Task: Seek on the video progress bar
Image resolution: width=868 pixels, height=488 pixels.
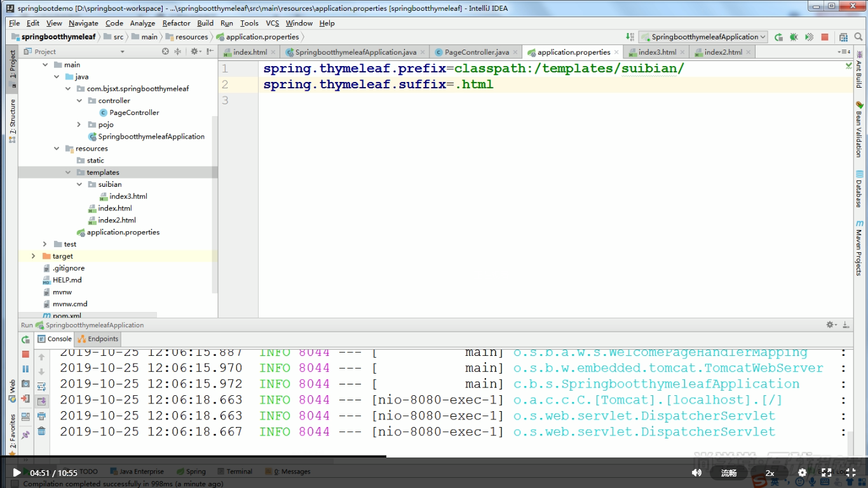Action: pos(434,456)
